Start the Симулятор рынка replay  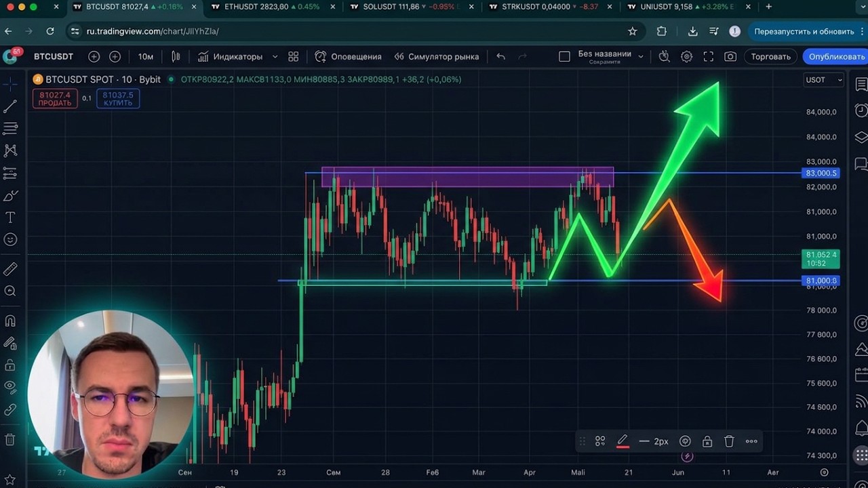coord(436,56)
